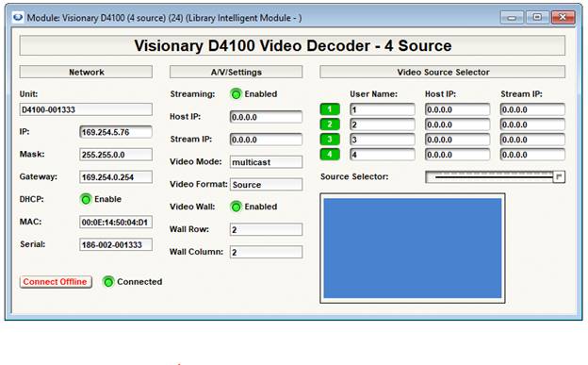588x365 pixels.
Task: Click the A/V/Settings section header
Action: (x=236, y=72)
